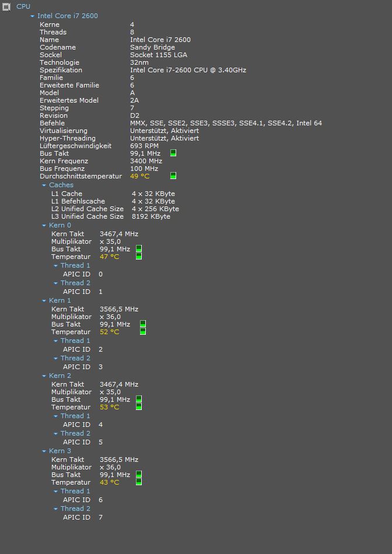Click the Befehle instruction list starting with MMX
The height and width of the screenshot is (554, 392).
point(226,123)
